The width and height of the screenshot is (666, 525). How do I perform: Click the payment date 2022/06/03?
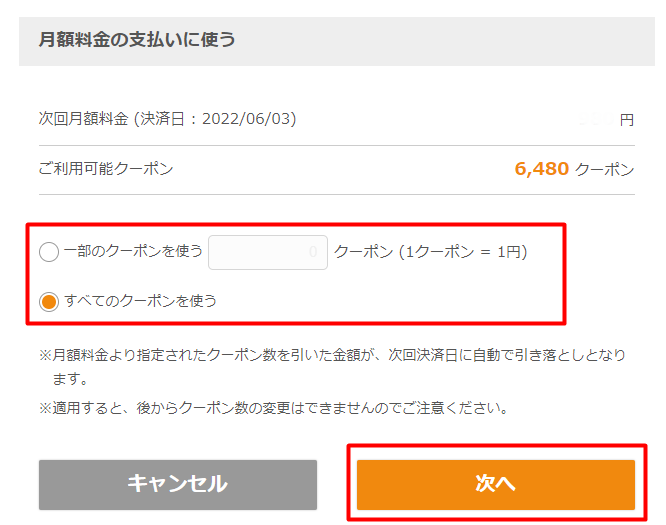(x=248, y=119)
